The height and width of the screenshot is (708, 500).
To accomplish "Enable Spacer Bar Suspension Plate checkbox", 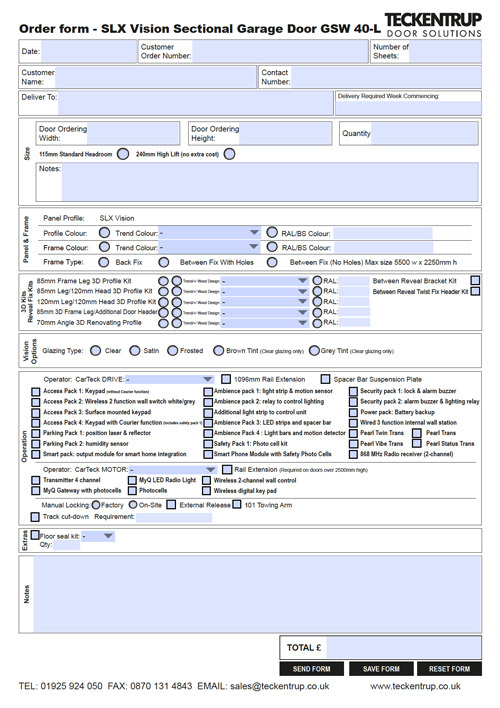I will 325,379.
